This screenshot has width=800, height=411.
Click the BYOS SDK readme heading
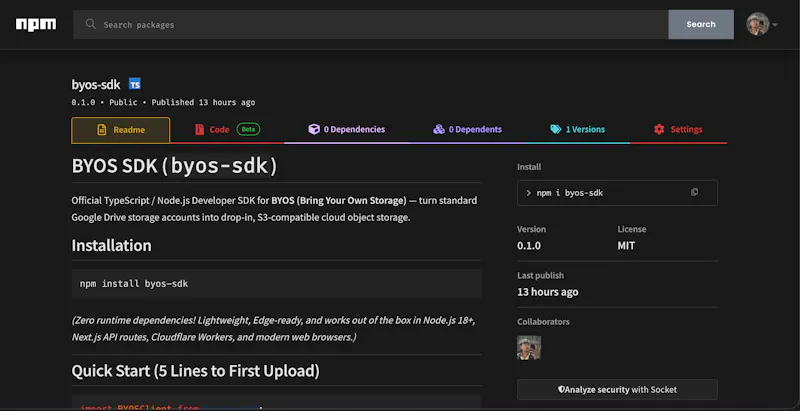point(174,166)
